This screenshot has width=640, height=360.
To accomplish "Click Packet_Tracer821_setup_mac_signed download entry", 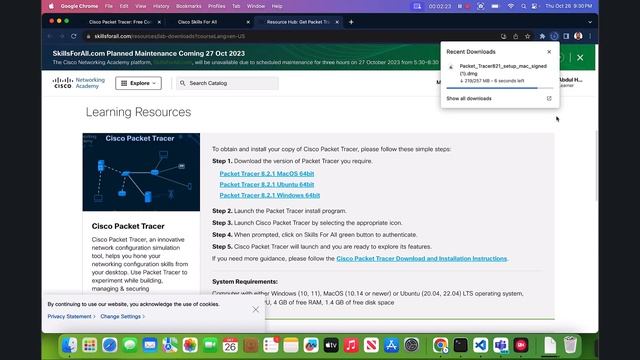I will tap(500, 73).
